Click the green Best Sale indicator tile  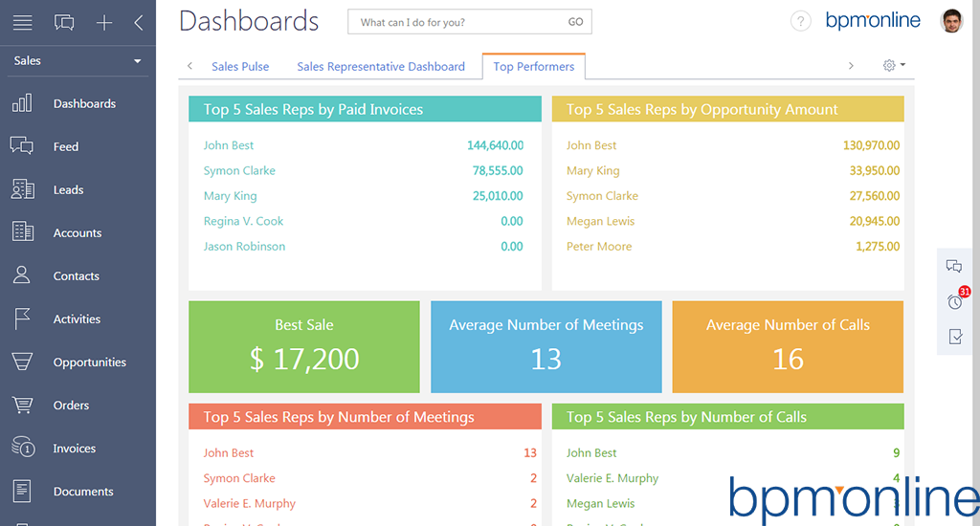[304, 347]
